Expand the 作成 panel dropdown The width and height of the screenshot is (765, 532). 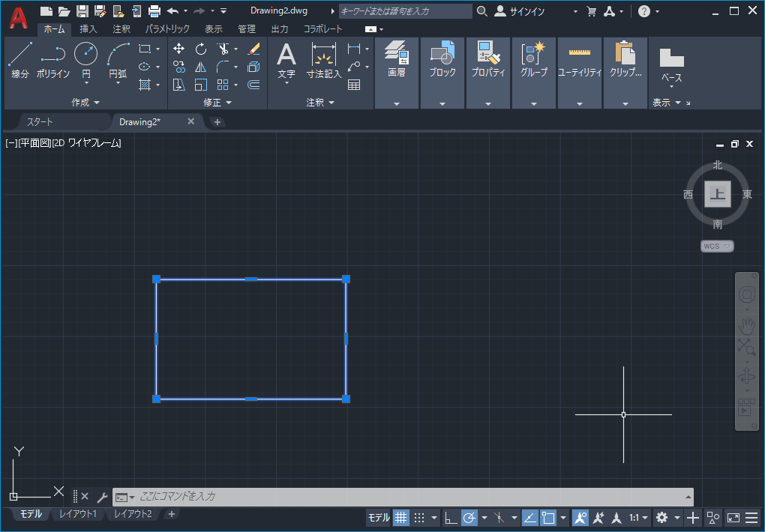click(x=85, y=103)
